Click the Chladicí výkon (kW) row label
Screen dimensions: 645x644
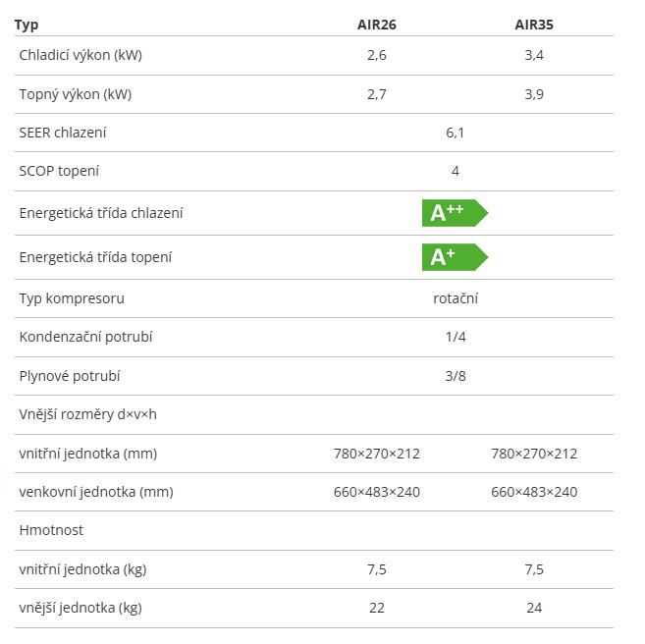coord(81,55)
